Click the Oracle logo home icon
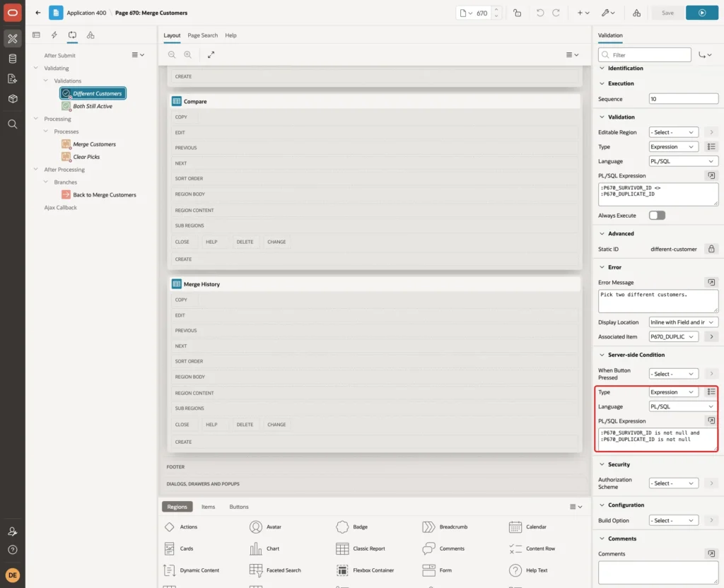The height and width of the screenshot is (588, 724). pos(13,13)
